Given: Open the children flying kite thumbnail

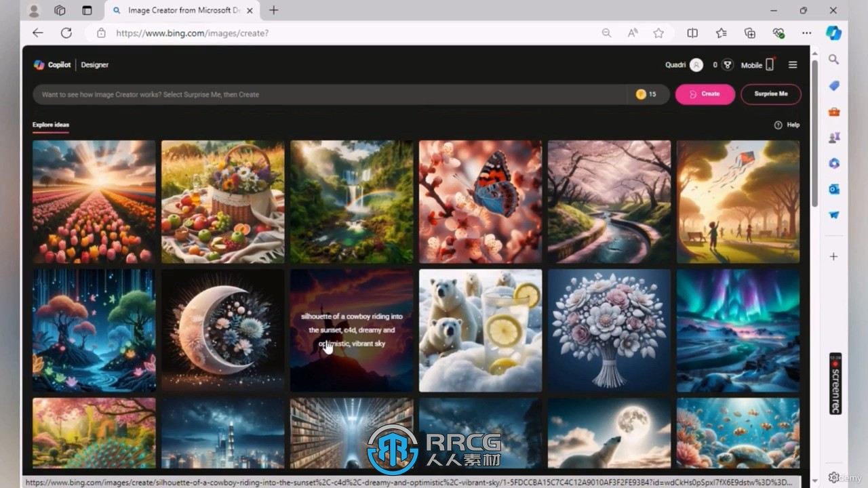Looking at the screenshot, I should [738, 202].
